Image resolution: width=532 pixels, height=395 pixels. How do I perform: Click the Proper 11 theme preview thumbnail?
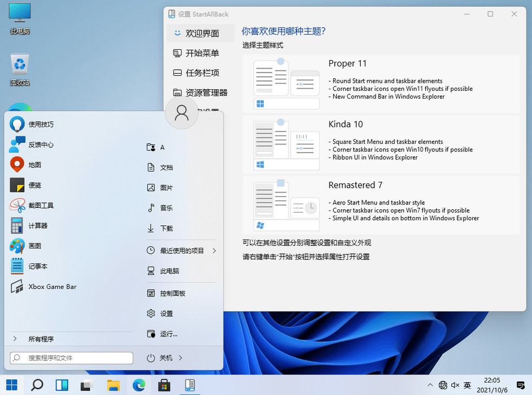287,84
